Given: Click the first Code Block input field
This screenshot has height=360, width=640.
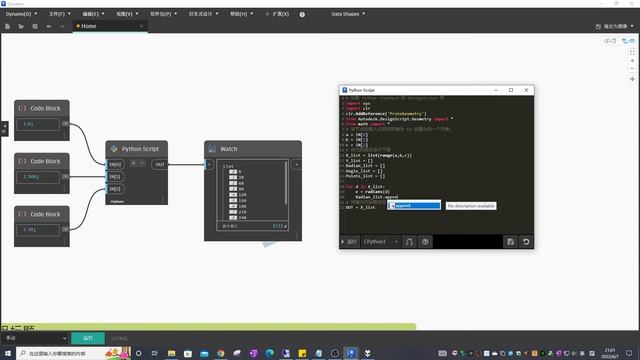Looking at the screenshot, I should [x=38, y=124].
